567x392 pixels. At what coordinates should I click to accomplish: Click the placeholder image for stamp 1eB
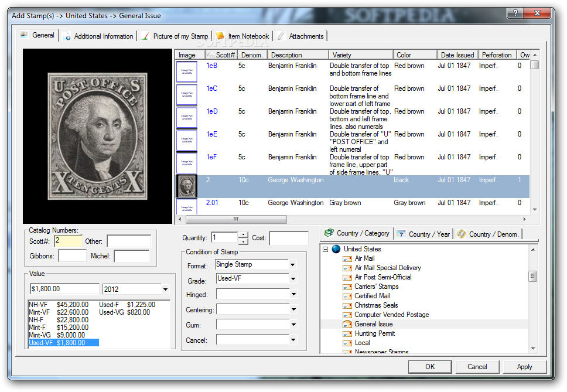187,71
